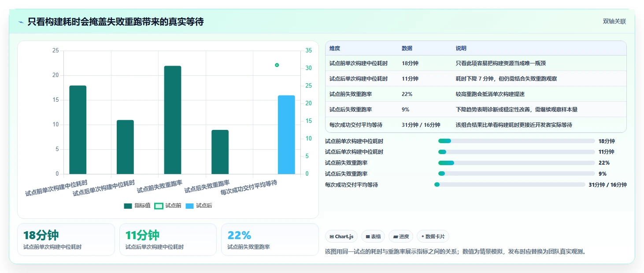
Task: Click the 9% cell in the table
Action: pyautogui.click(x=406, y=110)
